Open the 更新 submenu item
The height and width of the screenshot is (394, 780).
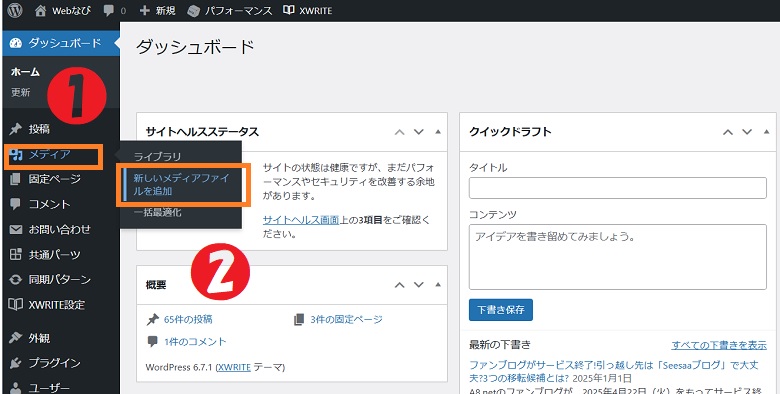[x=20, y=93]
